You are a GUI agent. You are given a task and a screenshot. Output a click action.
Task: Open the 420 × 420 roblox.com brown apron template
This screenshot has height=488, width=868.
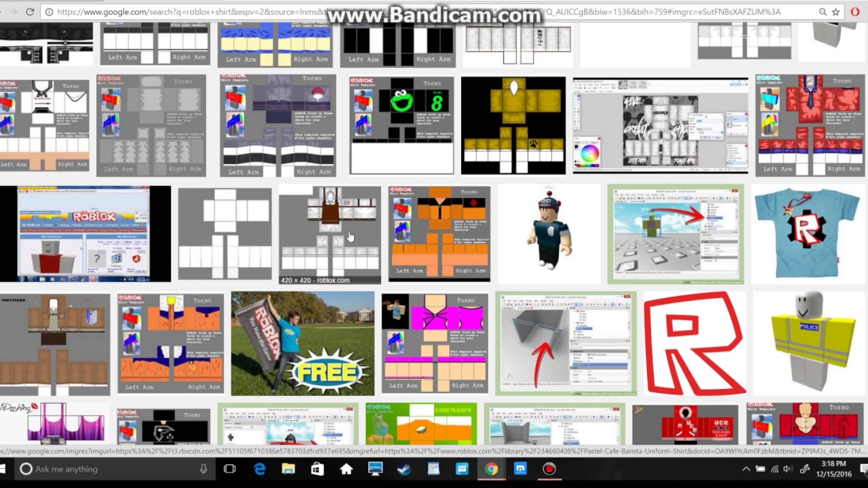[330, 235]
